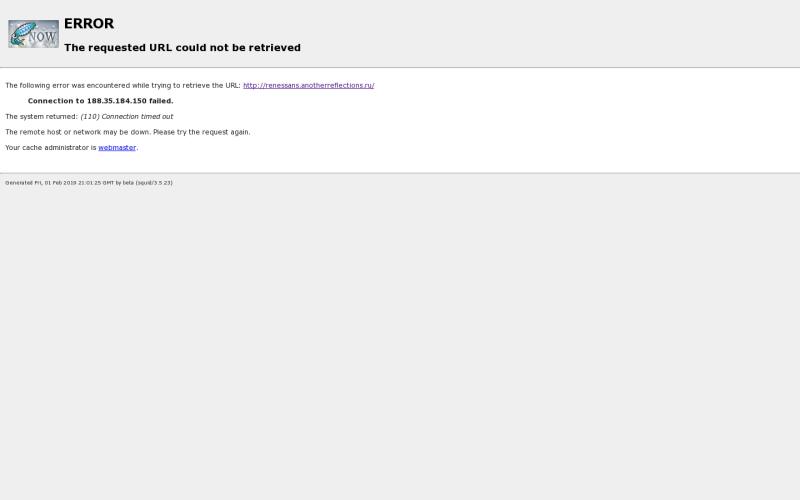Select the "(squid/3.5.23)" version text in footer

click(x=154, y=183)
